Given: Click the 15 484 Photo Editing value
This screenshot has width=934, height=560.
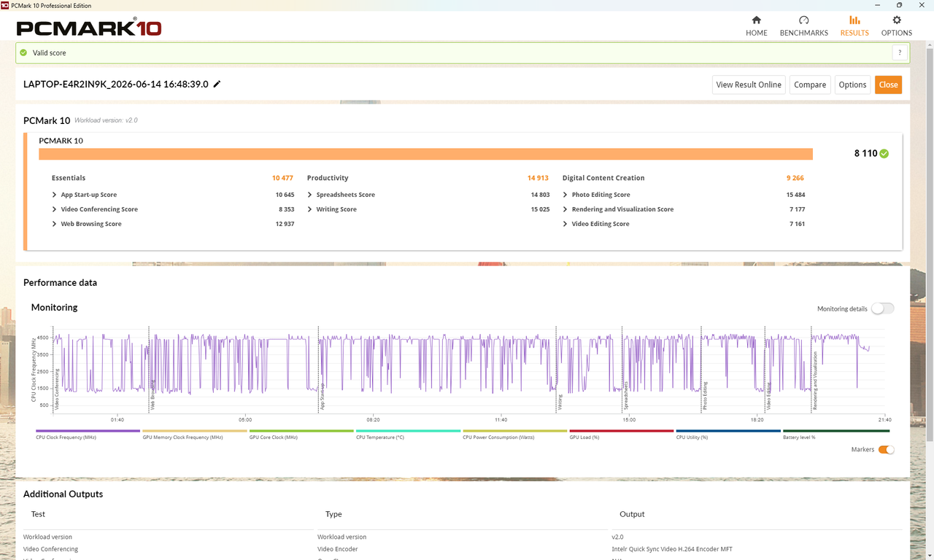Looking at the screenshot, I should (x=795, y=195).
